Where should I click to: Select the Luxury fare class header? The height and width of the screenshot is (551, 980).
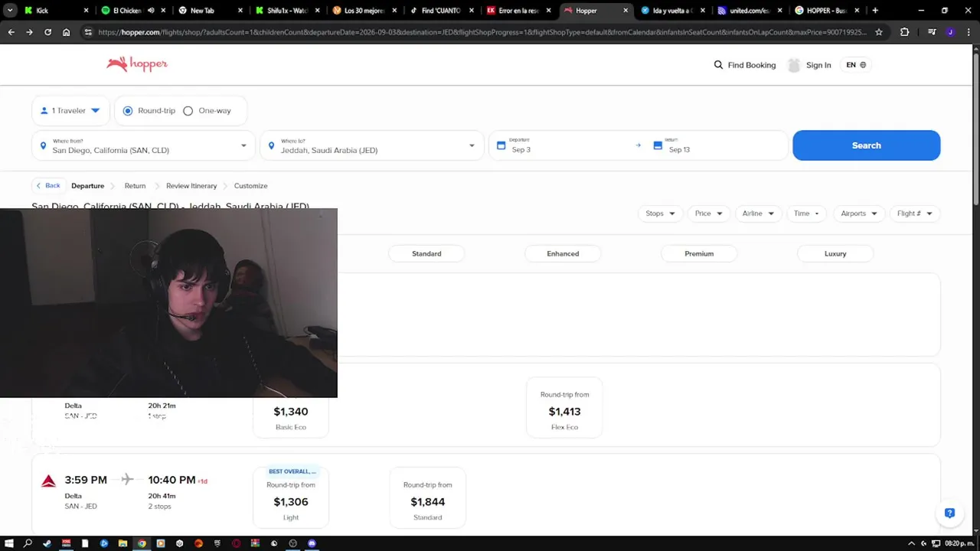click(835, 253)
